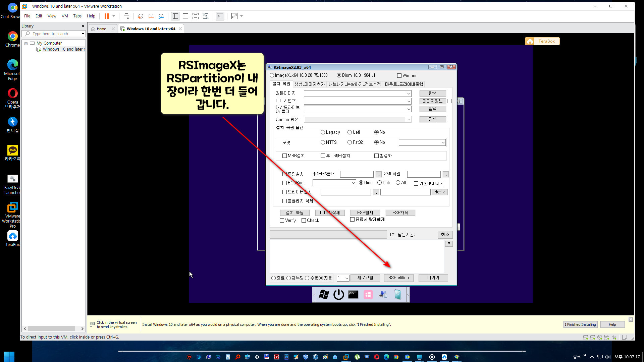
Task: Open the number dropdown showing 1
Action: coord(346,278)
